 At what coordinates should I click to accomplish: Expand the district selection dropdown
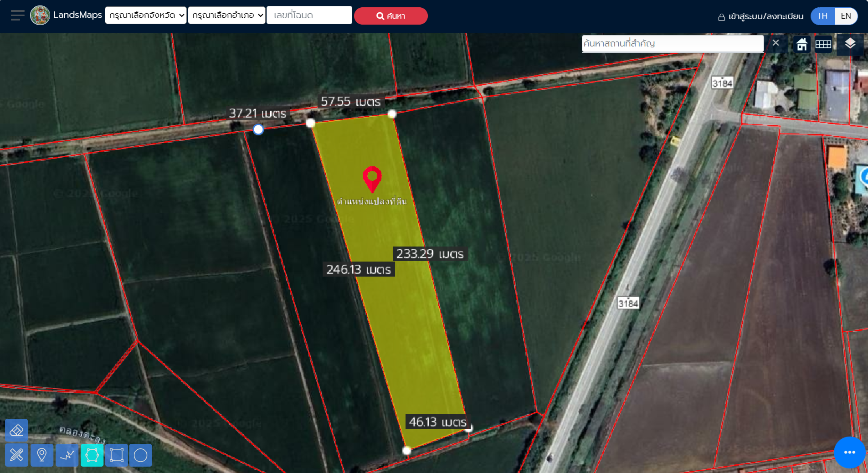(x=226, y=15)
